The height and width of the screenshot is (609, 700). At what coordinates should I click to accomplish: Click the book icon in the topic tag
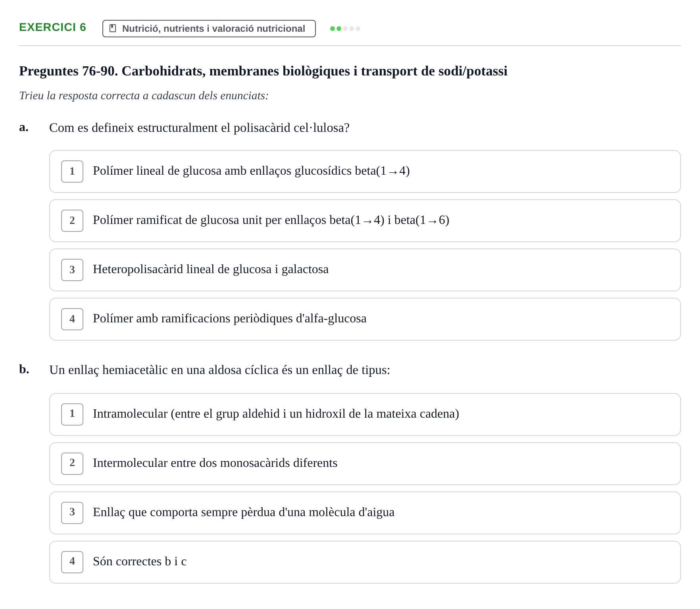pos(113,28)
